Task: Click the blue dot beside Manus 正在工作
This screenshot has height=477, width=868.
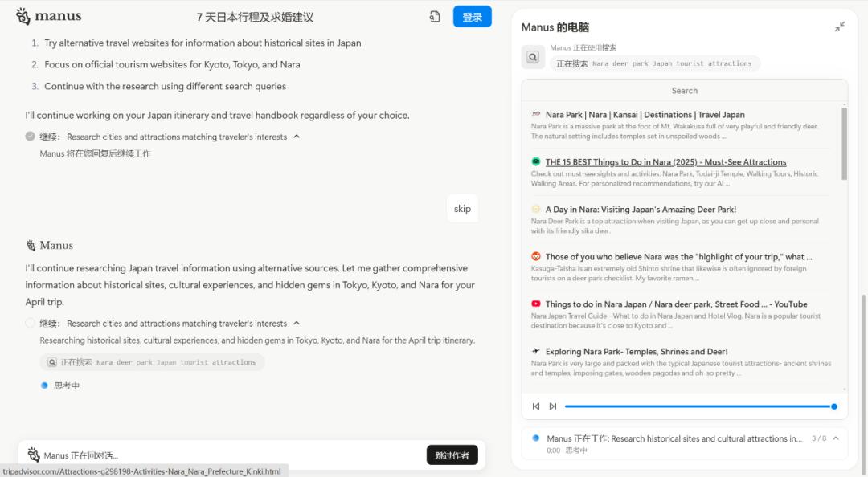Action: [x=536, y=438]
